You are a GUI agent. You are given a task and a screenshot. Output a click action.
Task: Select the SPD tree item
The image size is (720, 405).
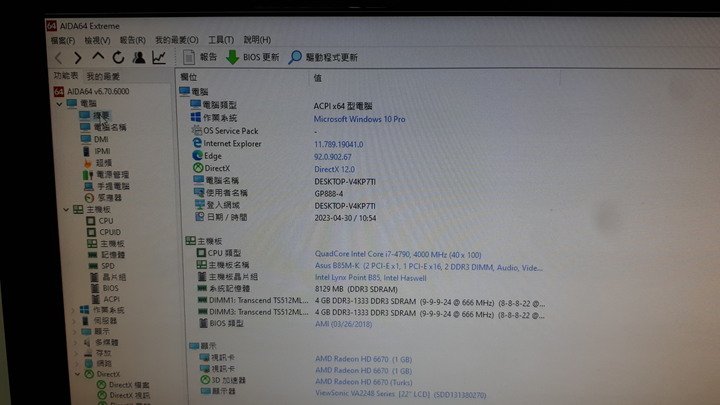click(x=102, y=266)
